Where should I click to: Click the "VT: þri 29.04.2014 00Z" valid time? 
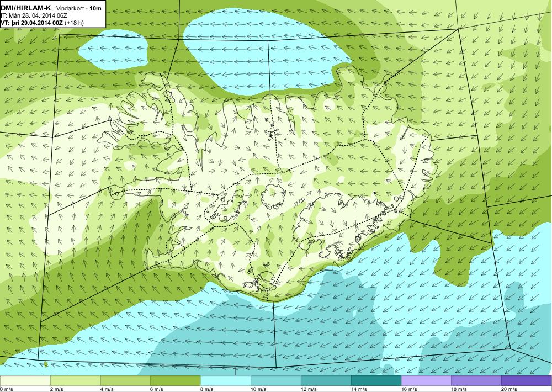(33, 23)
